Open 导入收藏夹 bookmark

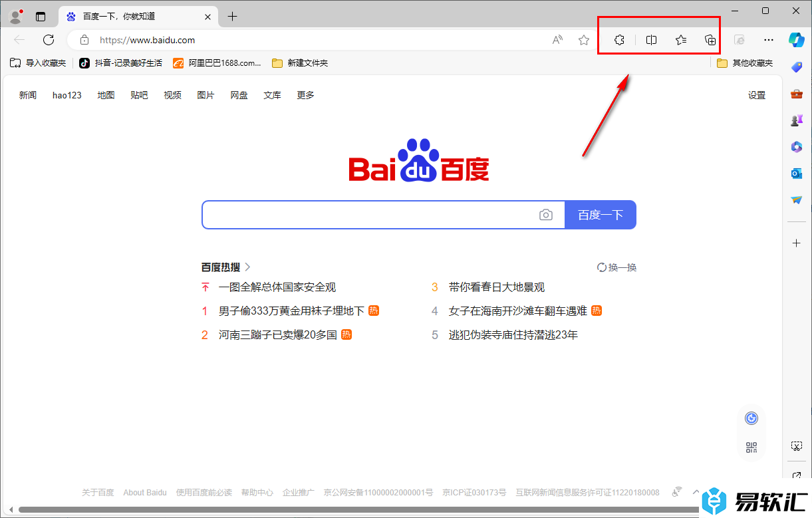(x=38, y=63)
